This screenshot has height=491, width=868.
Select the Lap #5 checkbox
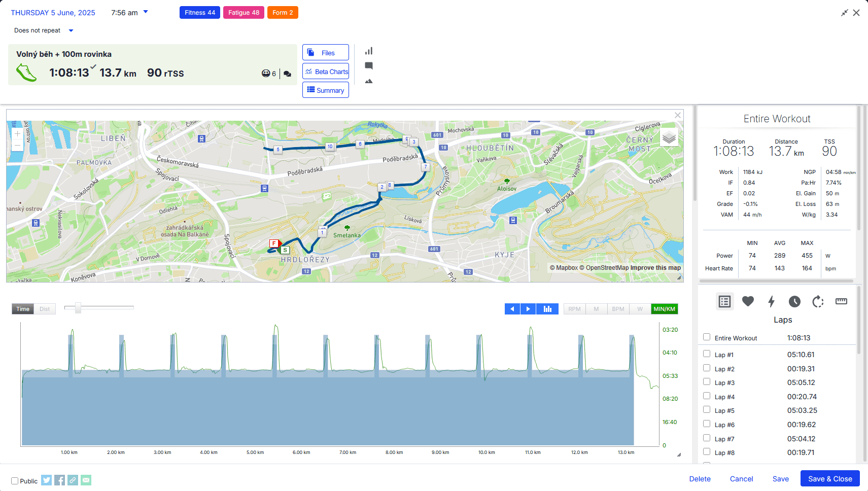(x=707, y=409)
